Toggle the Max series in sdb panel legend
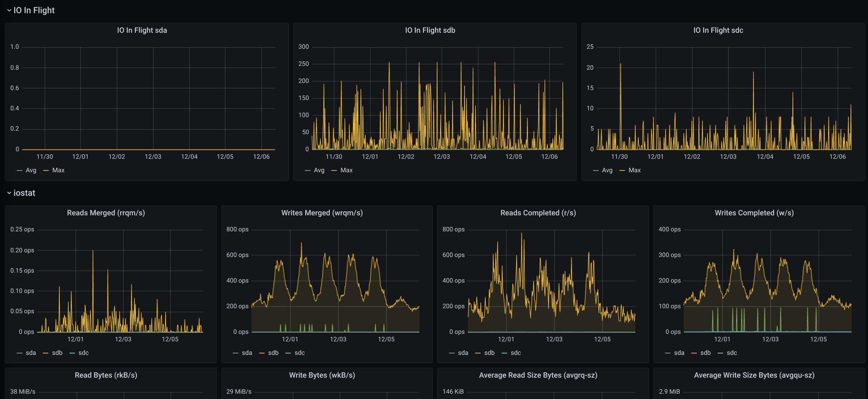The width and height of the screenshot is (868, 399). coord(346,170)
